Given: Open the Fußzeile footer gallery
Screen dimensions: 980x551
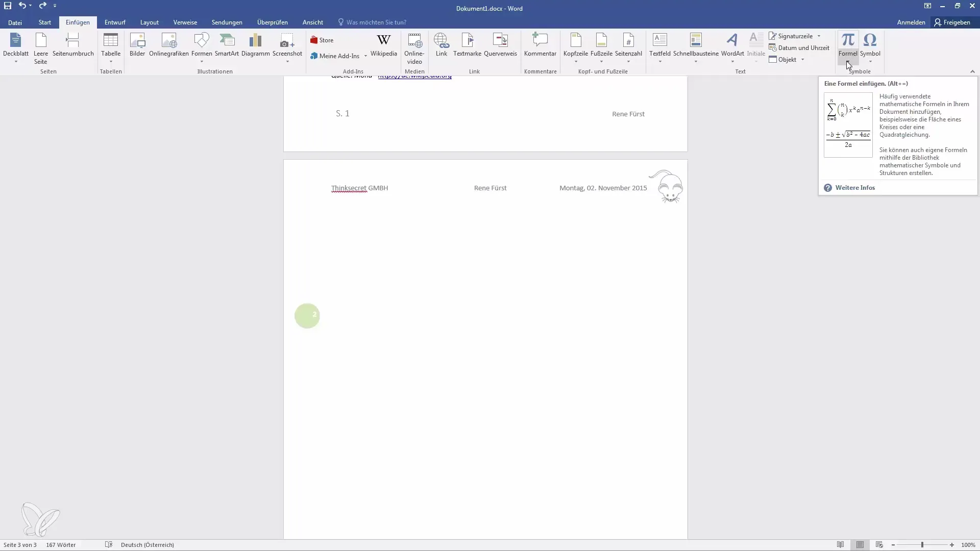Looking at the screenshot, I should pyautogui.click(x=601, y=48).
